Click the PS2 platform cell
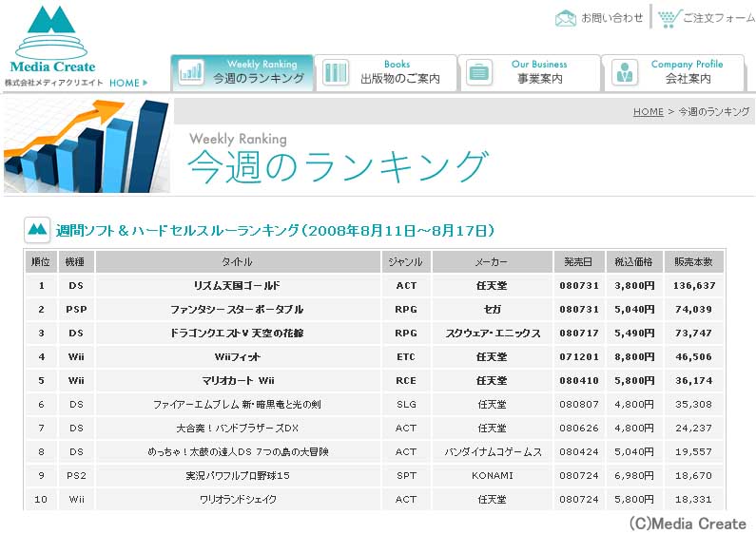The image size is (756, 534). (76, 476)
